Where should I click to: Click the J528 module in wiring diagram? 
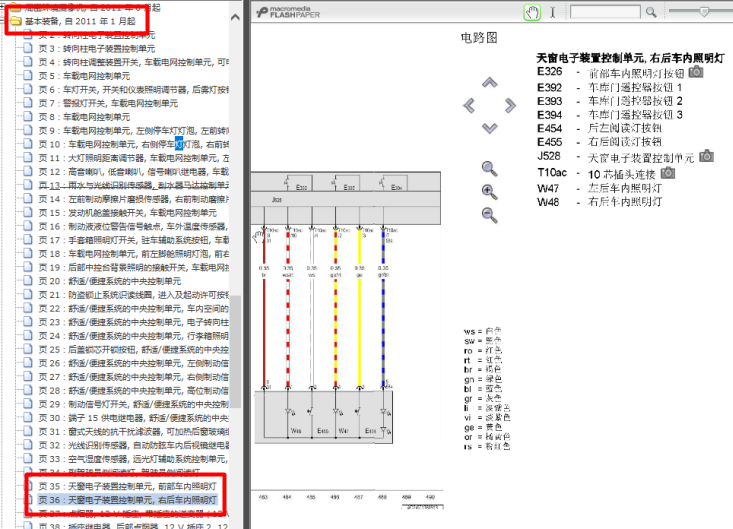[346, 200]
